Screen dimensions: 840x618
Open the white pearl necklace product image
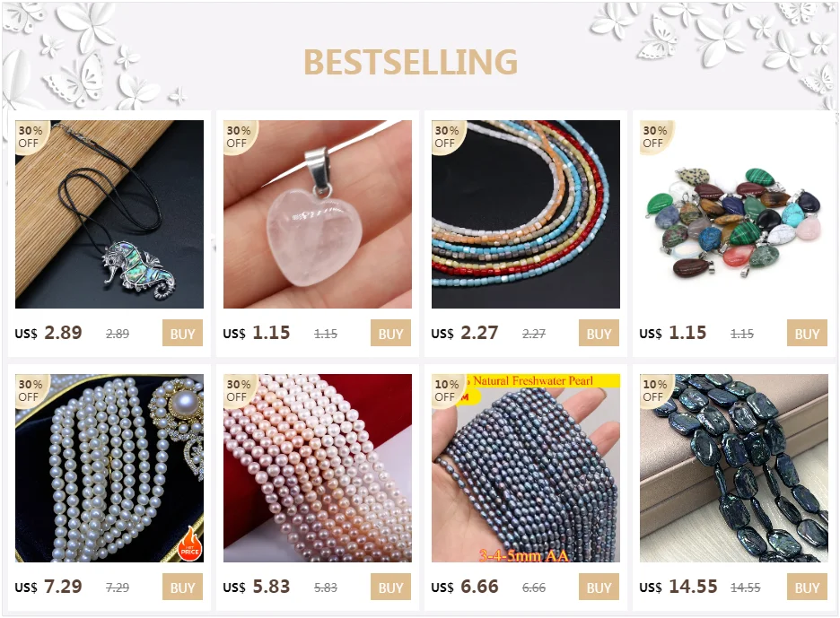coord(109,468)
